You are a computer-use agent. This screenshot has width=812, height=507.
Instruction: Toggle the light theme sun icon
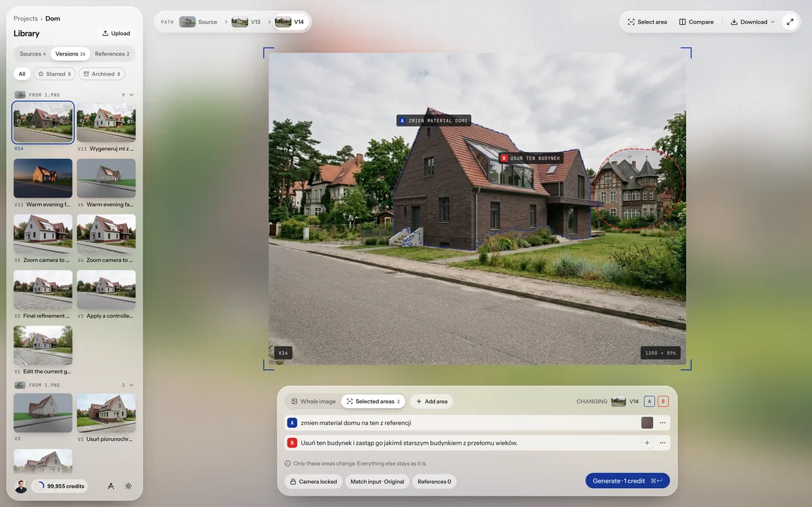tap(129, 486)
